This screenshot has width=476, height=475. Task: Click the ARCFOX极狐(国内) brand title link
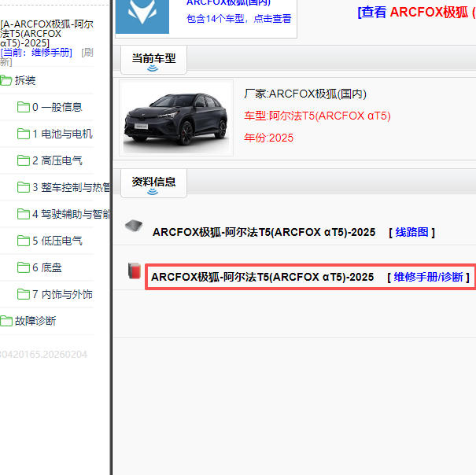coord(228,2)
